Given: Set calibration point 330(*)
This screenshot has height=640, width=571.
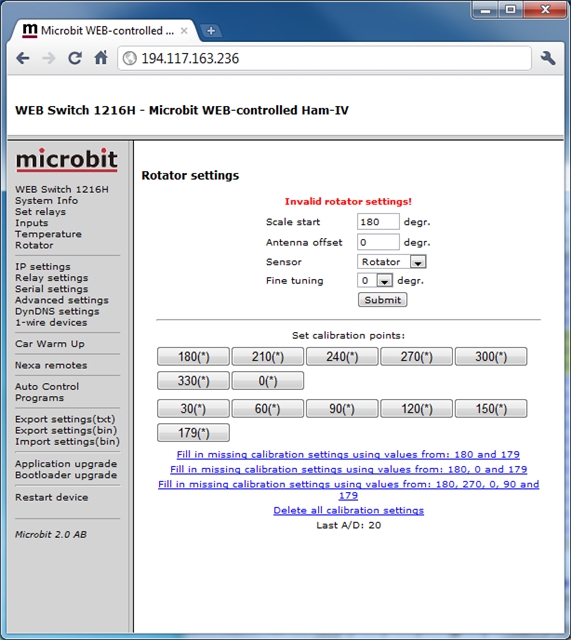Looking at the screenshot, I should tap(193, 380).
